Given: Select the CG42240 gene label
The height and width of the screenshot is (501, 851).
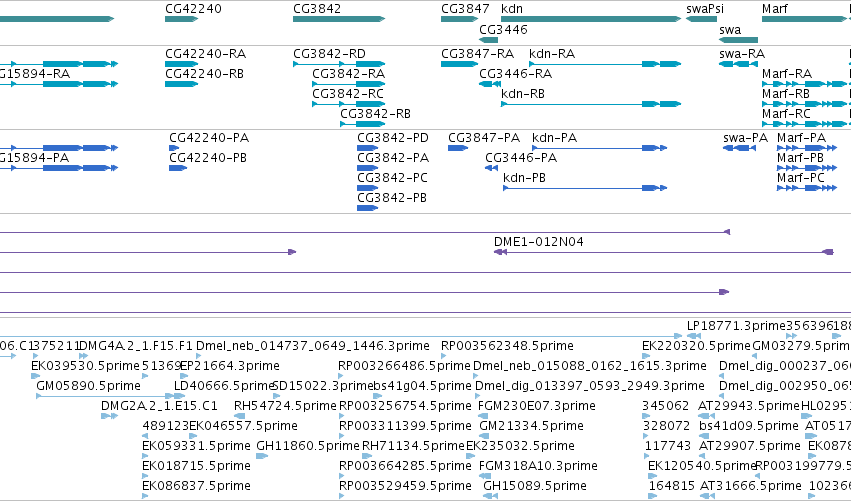Looking at the screenshot, I should pyautogui.click(x=193, y=9).
